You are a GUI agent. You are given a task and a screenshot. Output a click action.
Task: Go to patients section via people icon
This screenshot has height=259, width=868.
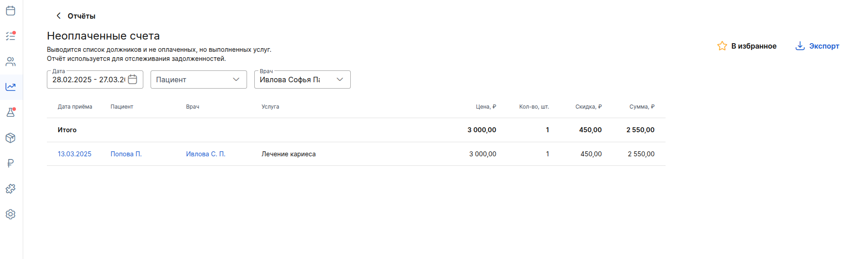pos(10,61)
